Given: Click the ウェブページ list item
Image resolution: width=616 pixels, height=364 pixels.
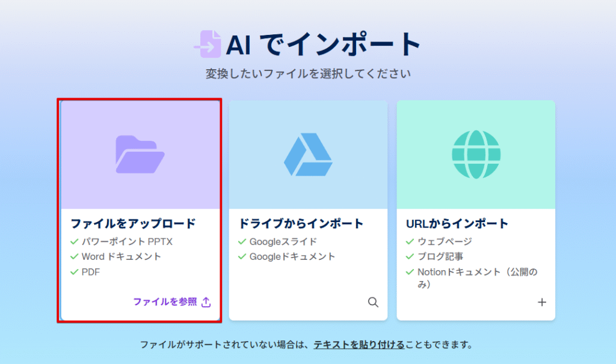Looking at the screenshot, I should 445,241.
